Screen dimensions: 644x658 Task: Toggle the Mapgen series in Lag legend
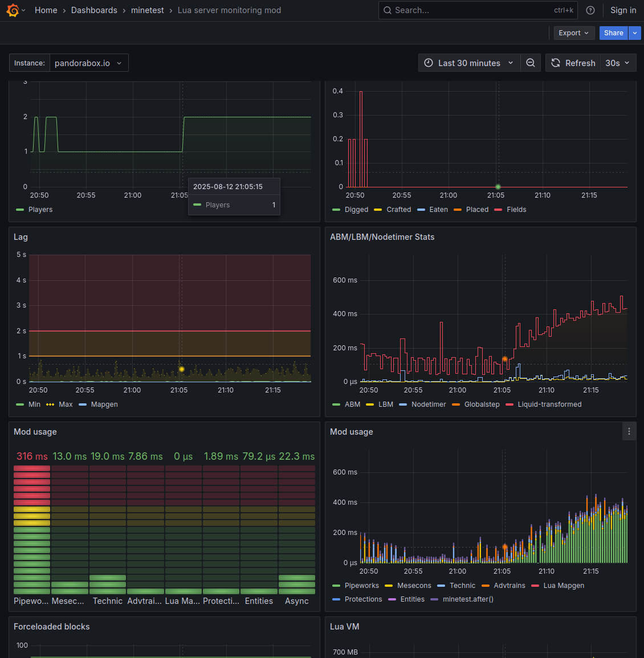104,404
